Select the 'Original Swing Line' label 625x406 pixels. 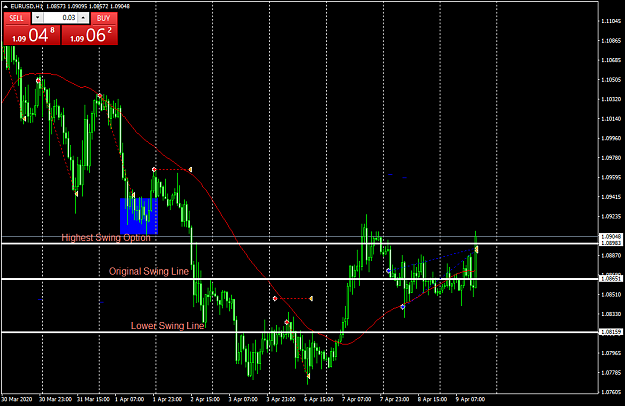pos(149,271)
